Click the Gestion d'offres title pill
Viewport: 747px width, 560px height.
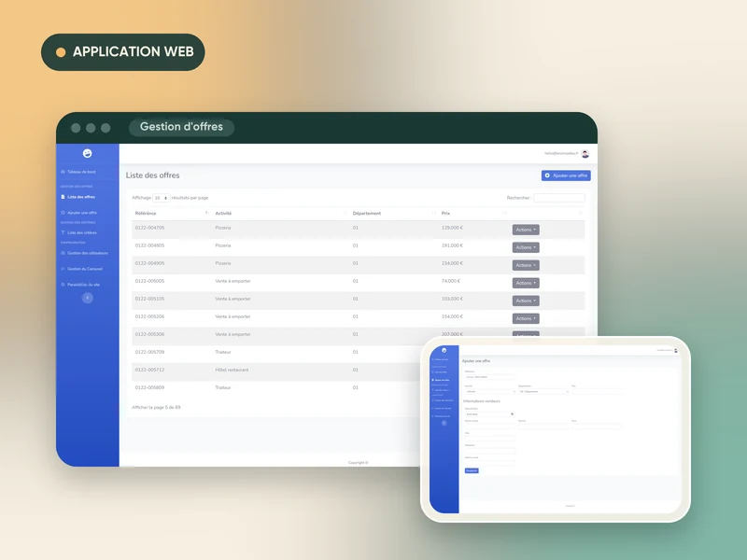pos(181,127)
